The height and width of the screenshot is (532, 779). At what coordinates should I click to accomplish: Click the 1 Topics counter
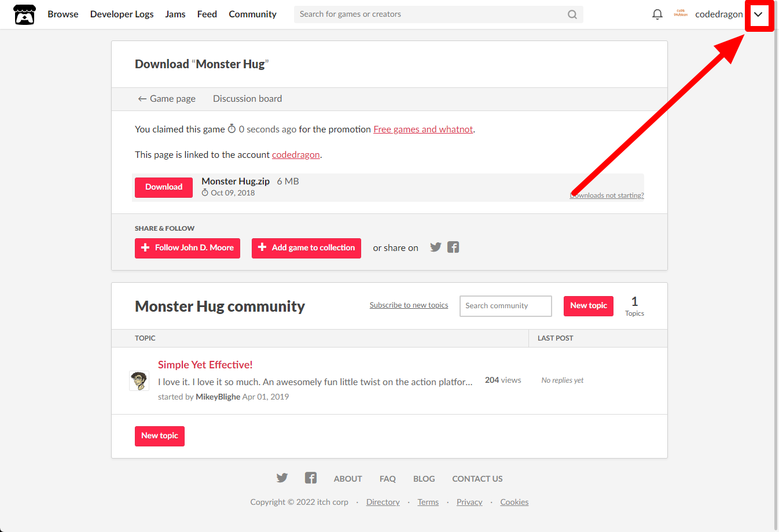click(634, 306)
